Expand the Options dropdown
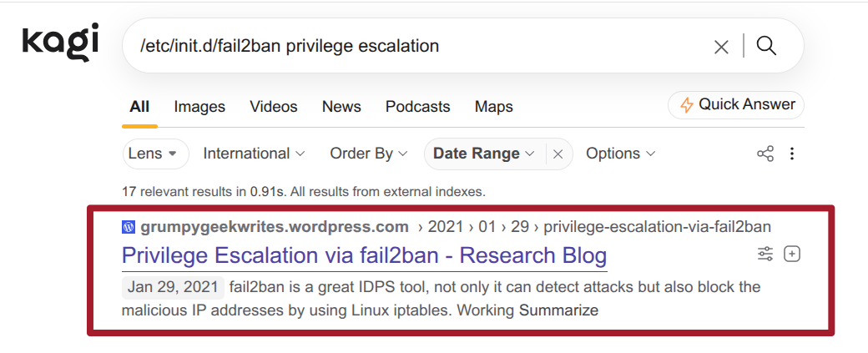The width and height of the screenshot is (868, 353). point(621,154)
